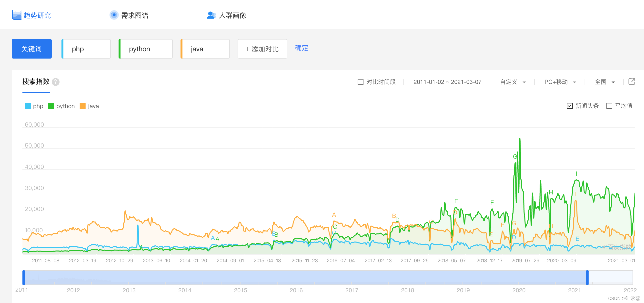Toggle the java legend swatch
This screenshot has width=644, height=303.
coord(82,106)
